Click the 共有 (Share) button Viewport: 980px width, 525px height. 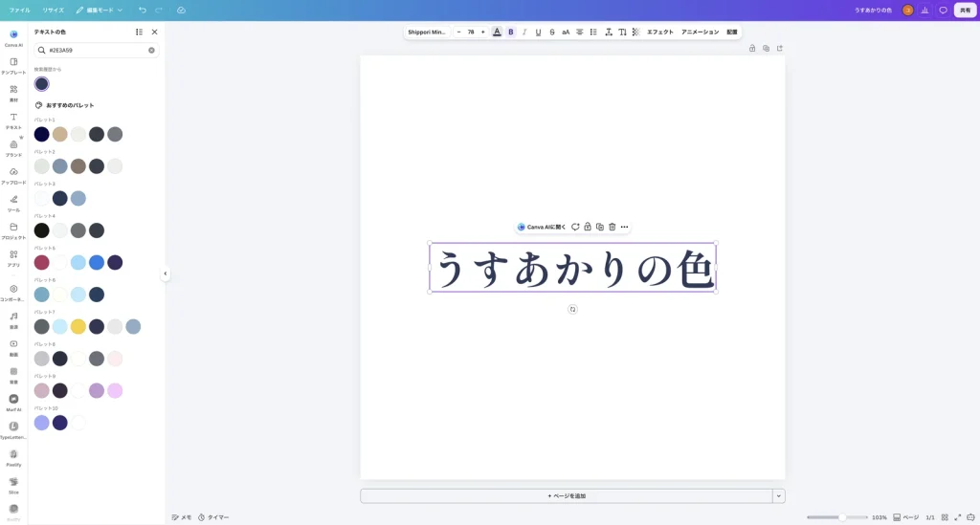click(x=965, y=10)
